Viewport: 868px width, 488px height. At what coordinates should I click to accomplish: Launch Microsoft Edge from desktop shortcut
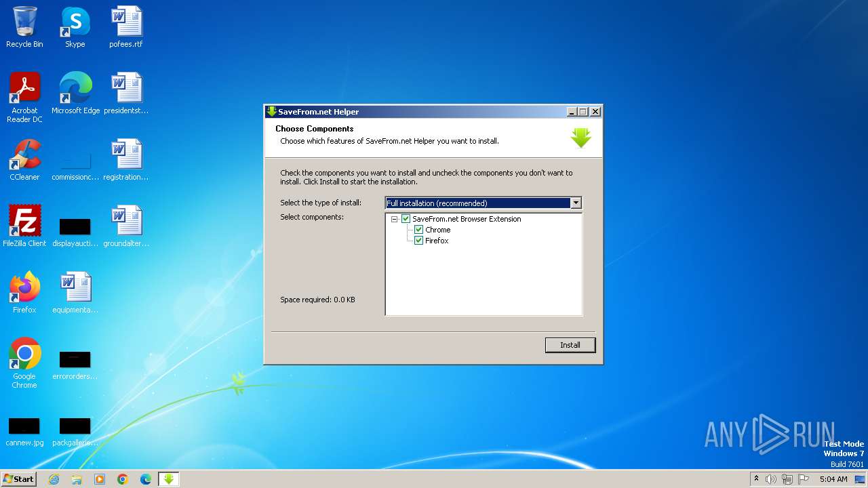(x=75, y=93)
